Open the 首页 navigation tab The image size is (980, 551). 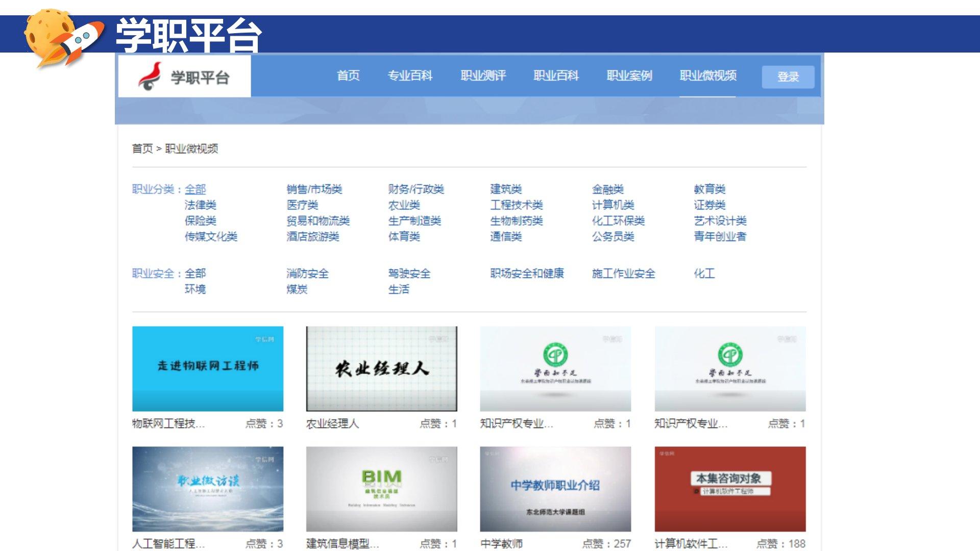348,76
